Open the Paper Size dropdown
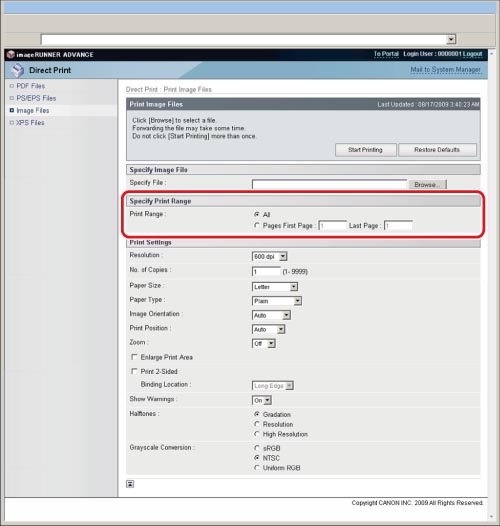The height and width of the screenshot is (526, 500). [x=275, y=287]
